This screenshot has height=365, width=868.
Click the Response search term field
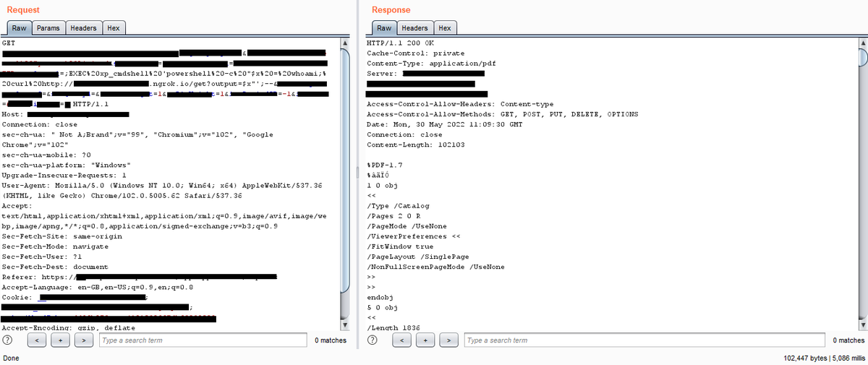pos(644,340)
